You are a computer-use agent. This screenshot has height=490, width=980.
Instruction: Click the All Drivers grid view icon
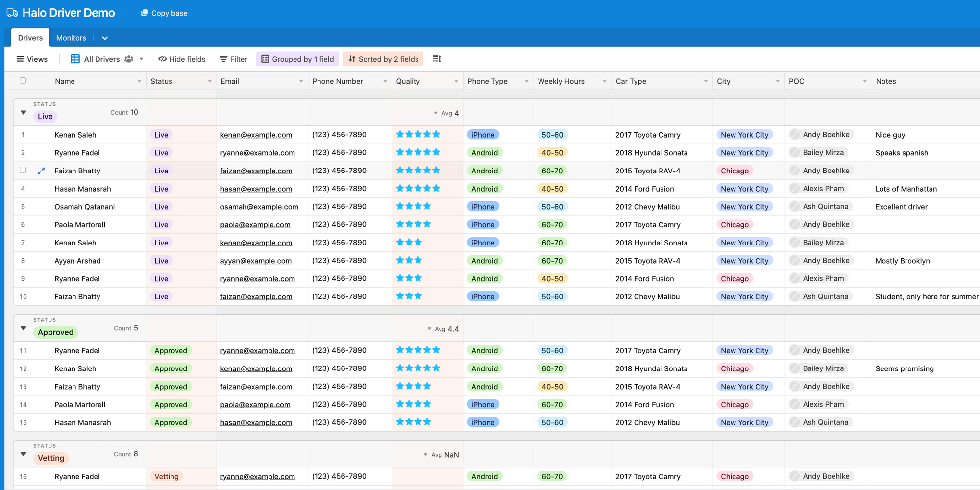click(x=74, y=59)
